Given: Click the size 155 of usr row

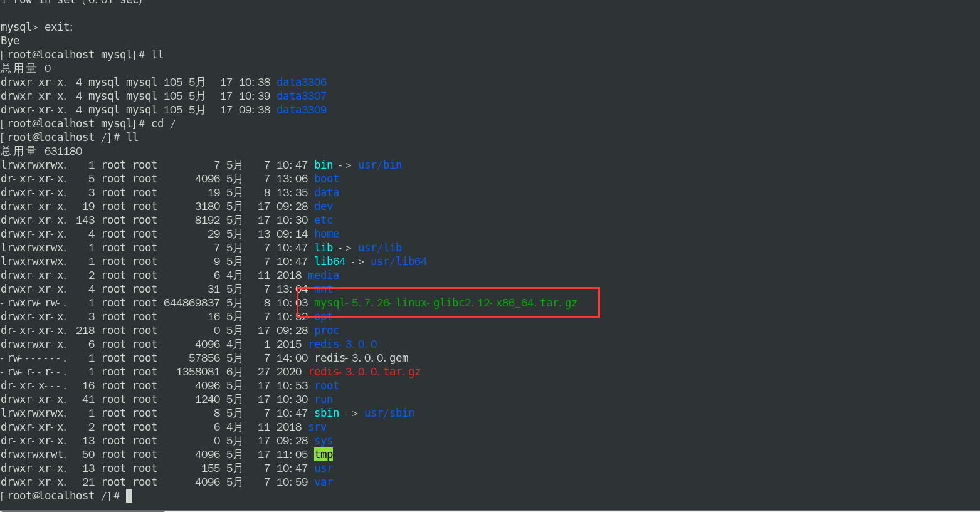Looking at the screenshot, I should (x=211, y=468).
